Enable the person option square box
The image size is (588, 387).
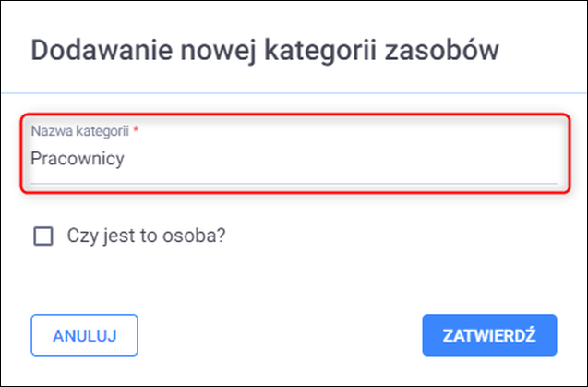(x=43, y=236)
